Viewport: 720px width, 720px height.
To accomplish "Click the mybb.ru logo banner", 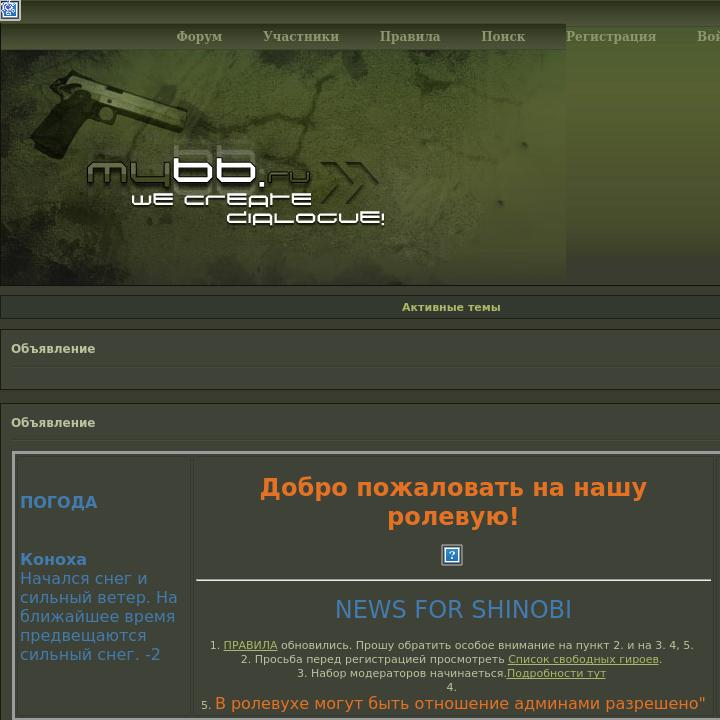I will point(198,172).
